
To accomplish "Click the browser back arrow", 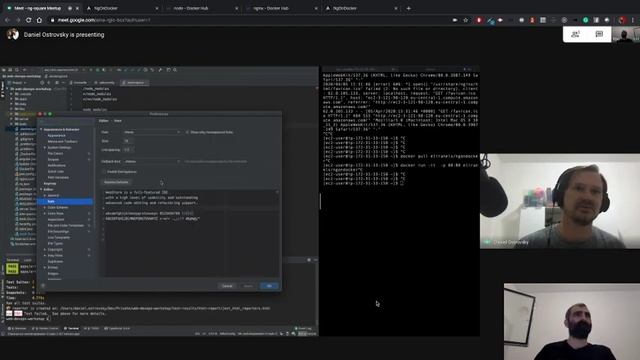I will click(7, 20).
